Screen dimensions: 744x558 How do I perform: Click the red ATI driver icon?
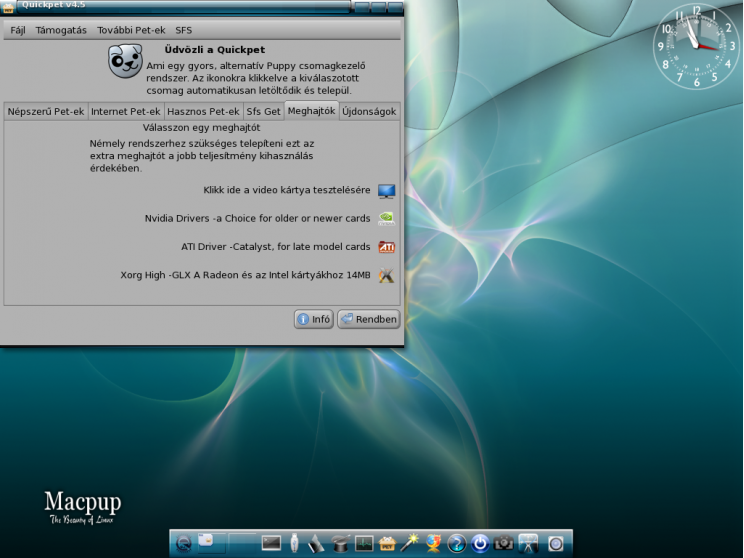coord(386,247)
